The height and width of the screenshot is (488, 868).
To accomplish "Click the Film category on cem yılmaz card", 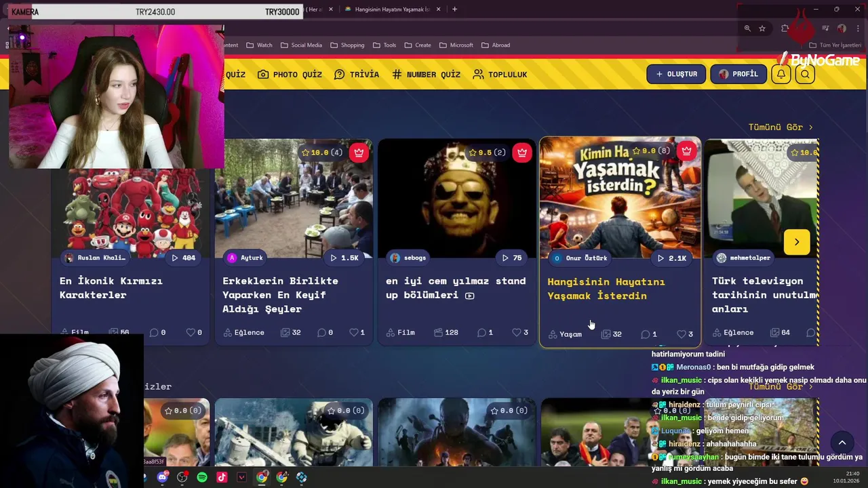I will [x=400, y=332].
